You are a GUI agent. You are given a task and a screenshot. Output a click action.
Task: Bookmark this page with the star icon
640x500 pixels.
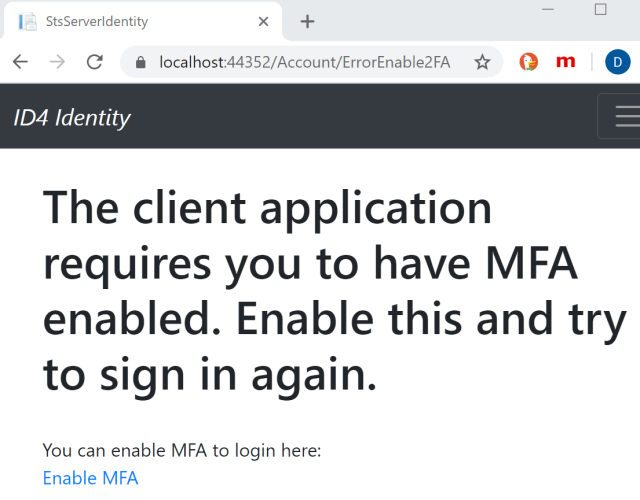click(x=482, y=62)
